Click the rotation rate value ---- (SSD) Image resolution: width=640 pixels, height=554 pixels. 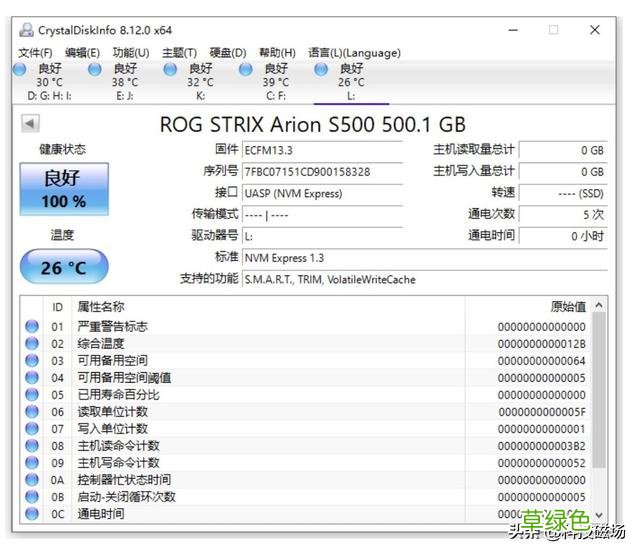[563, 194]
